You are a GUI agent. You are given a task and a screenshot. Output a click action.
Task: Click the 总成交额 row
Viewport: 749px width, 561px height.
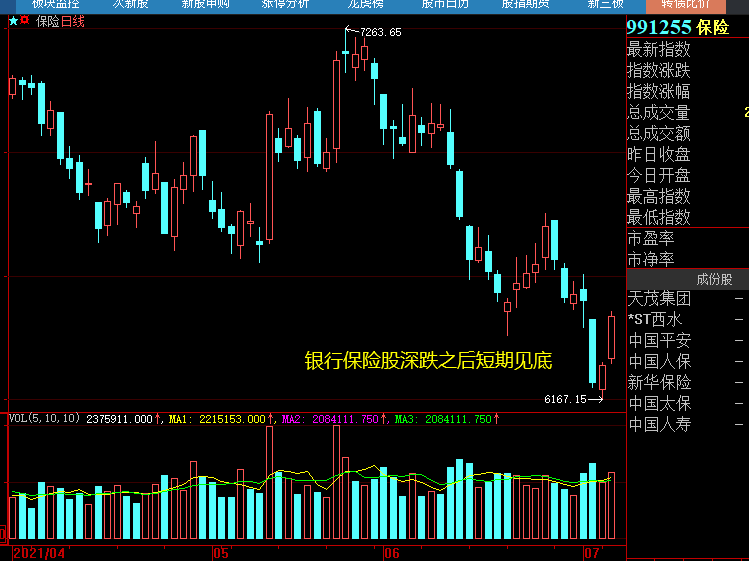pyautogui.click(x=687, y=134)
